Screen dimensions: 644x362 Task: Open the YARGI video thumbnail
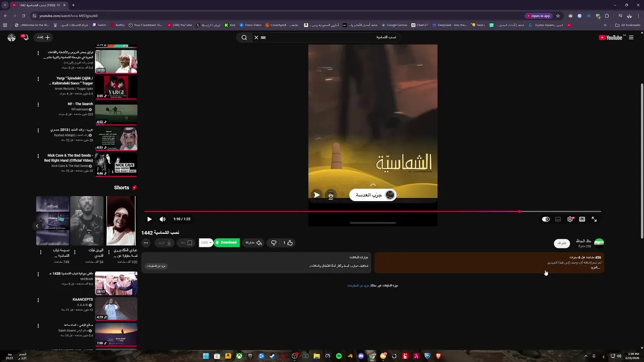pos(116,87)
